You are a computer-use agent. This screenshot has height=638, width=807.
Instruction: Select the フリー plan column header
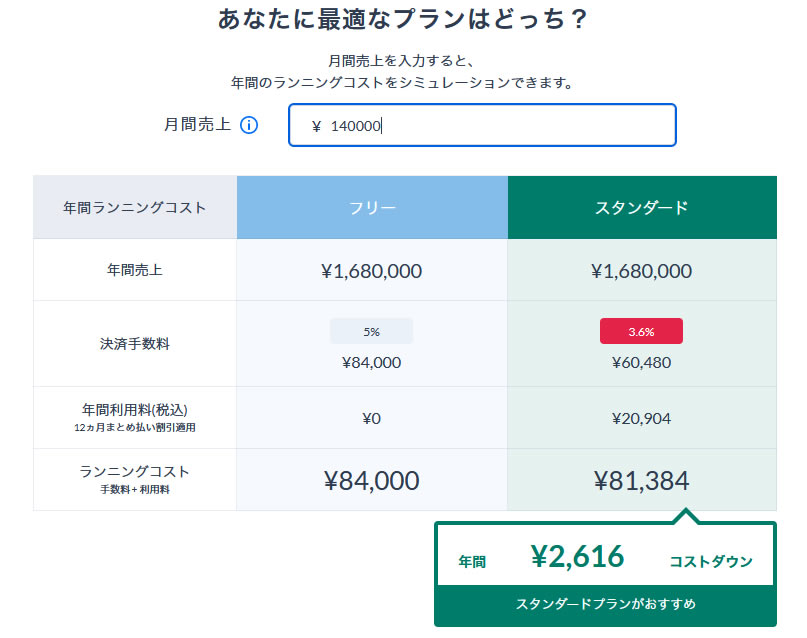[x=372, y=207]
